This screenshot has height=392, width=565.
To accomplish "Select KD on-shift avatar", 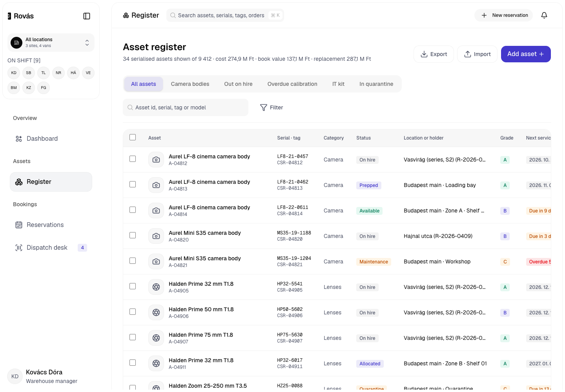I will pos(14,73).
